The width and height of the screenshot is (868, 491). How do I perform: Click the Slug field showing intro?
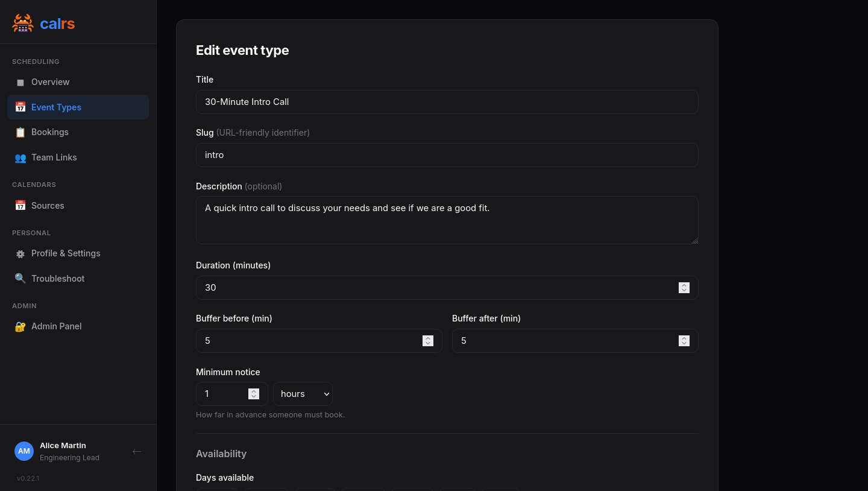[447, 155]
